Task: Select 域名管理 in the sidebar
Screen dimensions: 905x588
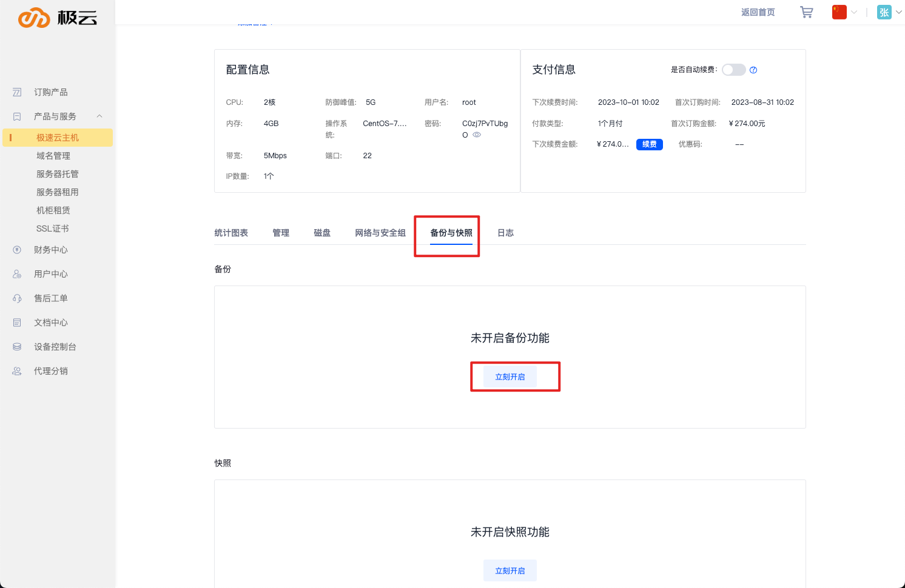Action: coord(53,156)
